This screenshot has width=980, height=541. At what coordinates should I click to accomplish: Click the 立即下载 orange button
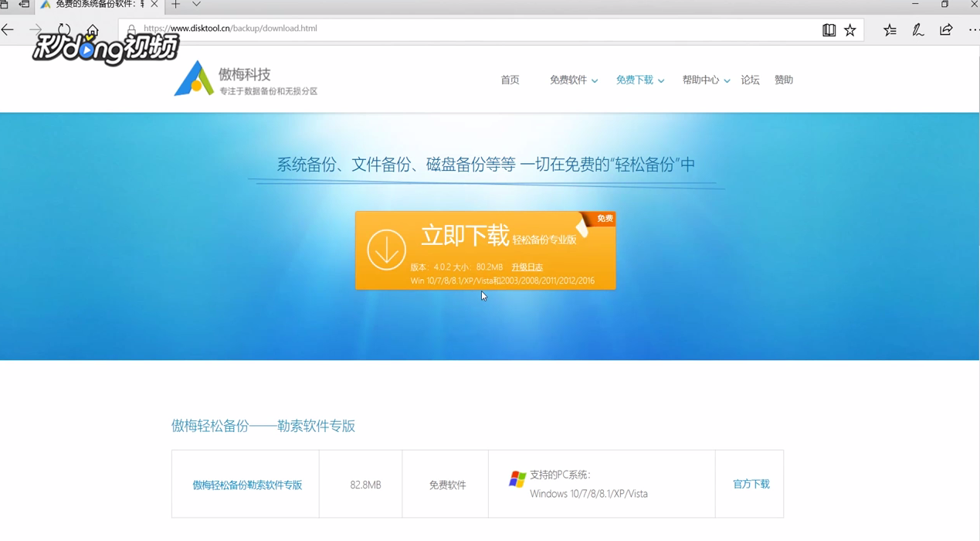point(485,250)
